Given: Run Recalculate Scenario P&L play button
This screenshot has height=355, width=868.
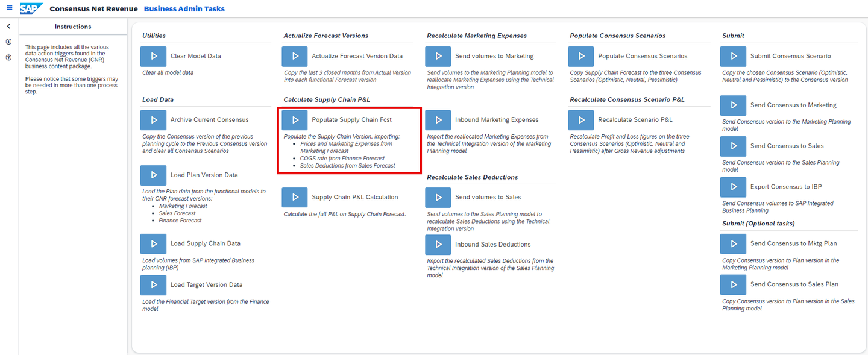Looking at the screenshot, I should click(x=581, y=120).
